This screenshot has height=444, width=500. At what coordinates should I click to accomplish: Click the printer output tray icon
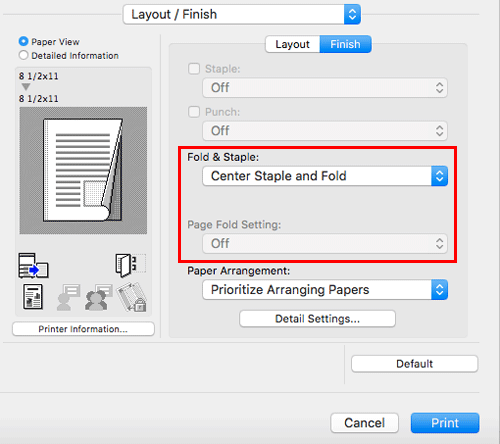coord(33,266)
